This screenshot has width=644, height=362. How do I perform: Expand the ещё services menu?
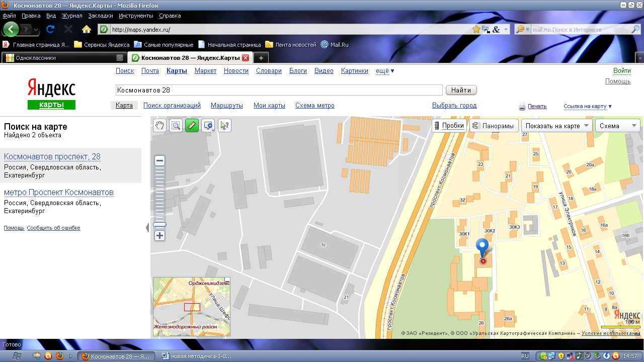pyautogui.click(x=385, y=71)
